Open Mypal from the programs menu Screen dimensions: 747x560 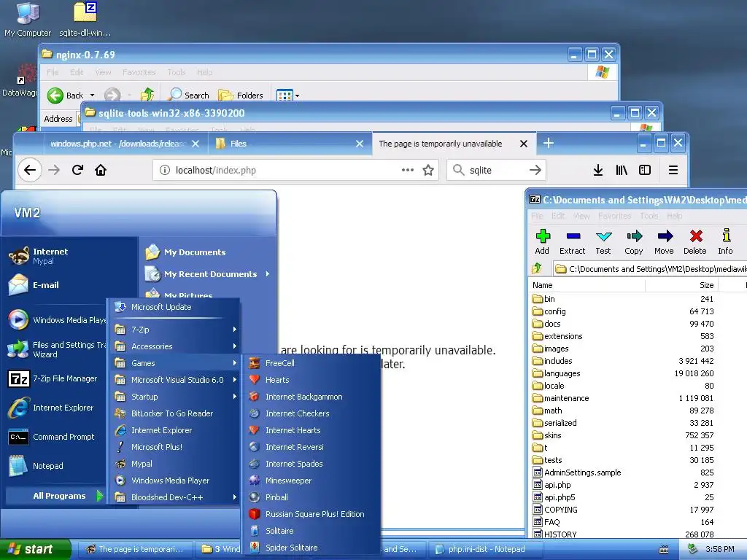coord(175,464)
